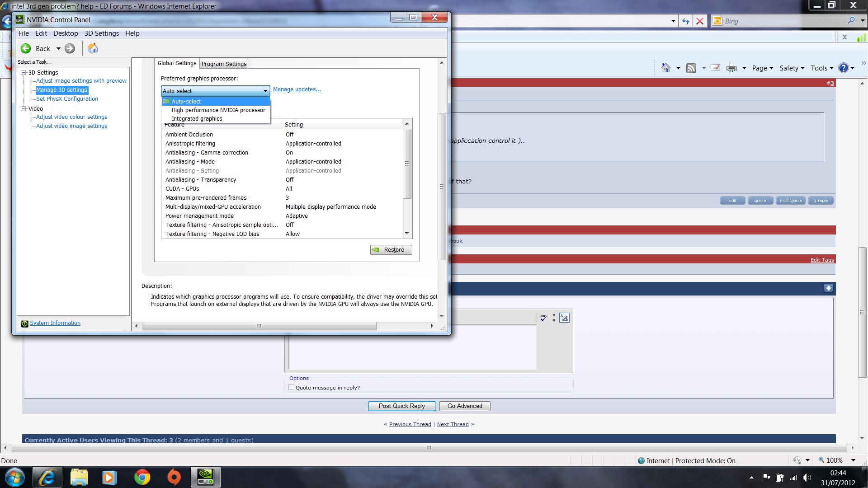Select the Power management mode row
868x488 pixels.
coord(282,216)
